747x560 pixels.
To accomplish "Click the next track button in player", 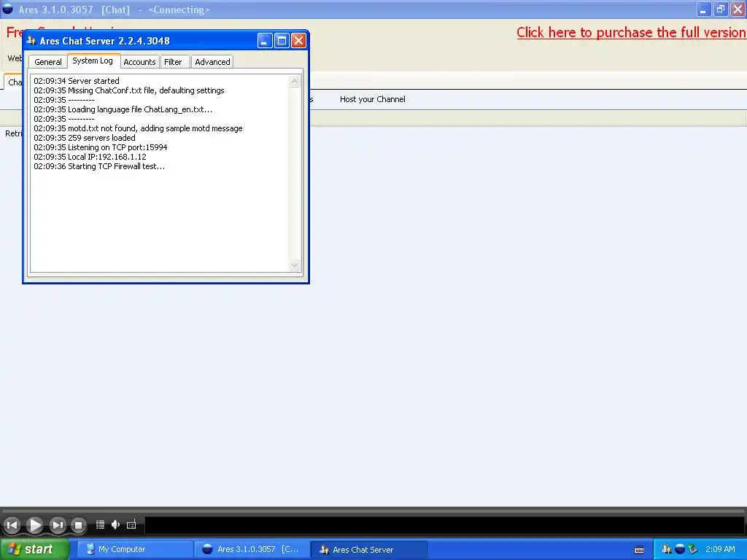I will [58, 525].
